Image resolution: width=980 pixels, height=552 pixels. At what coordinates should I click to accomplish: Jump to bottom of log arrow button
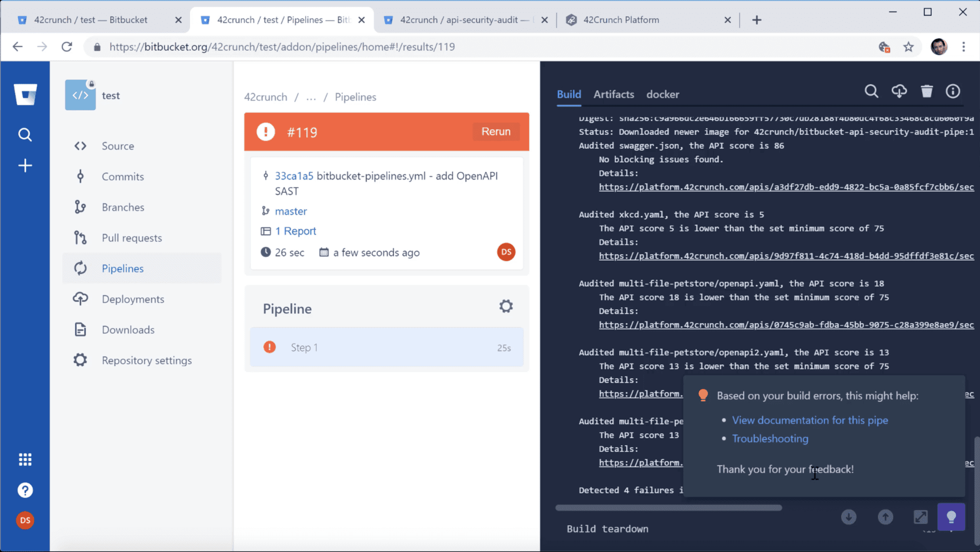848,517
